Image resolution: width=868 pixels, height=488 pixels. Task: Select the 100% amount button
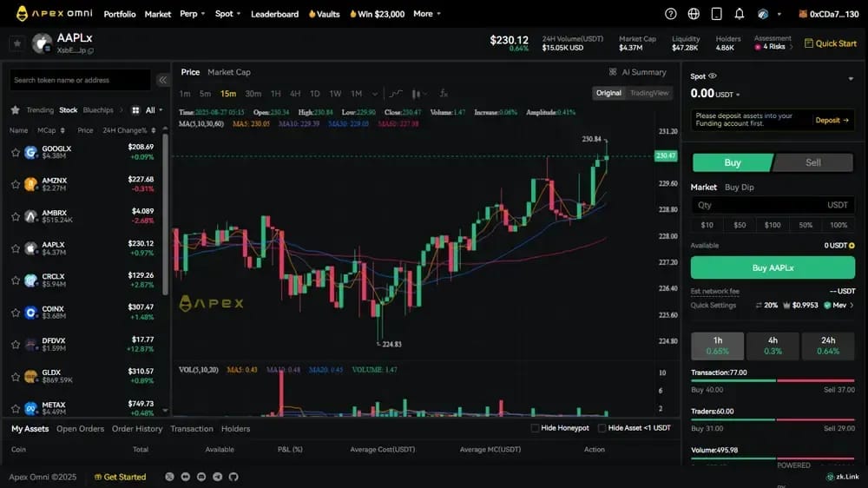click(838, 225)
